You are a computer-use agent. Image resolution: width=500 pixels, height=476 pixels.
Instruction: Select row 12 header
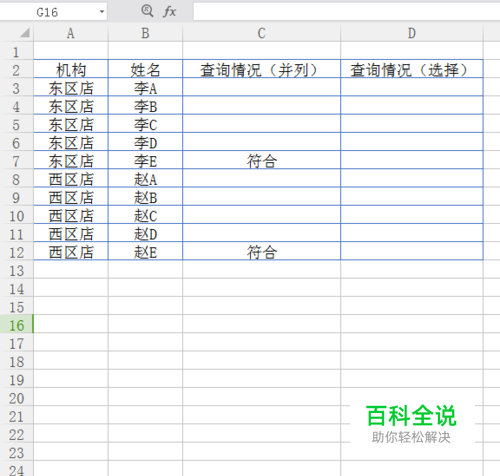coord(16,252)
